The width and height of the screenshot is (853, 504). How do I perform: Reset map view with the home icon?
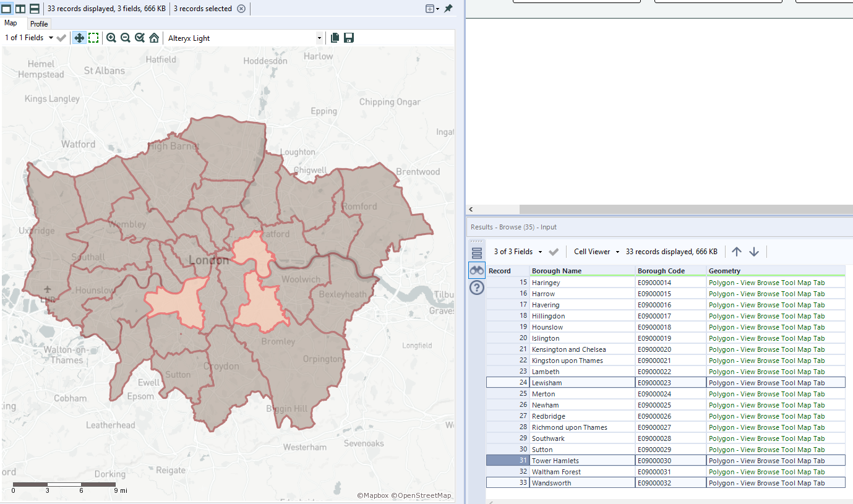(154, 38)
